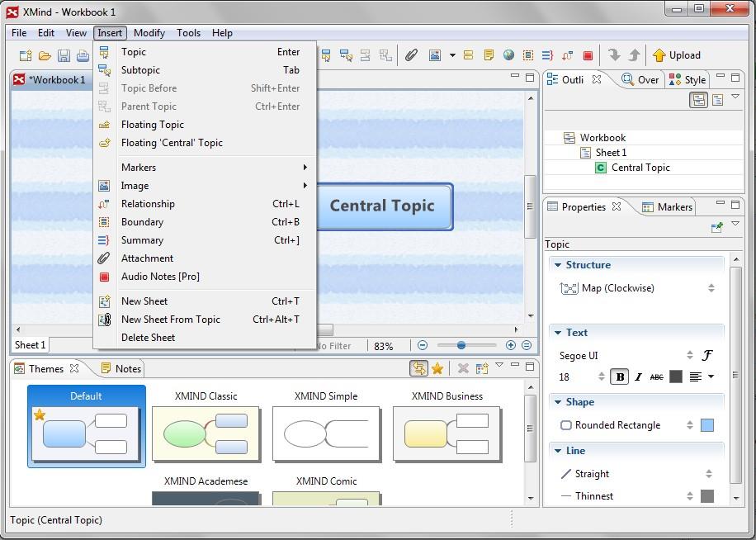This screenshot has height=540, width=756.
Task: Click the Label toolbar icon
Action: (468, 55)
